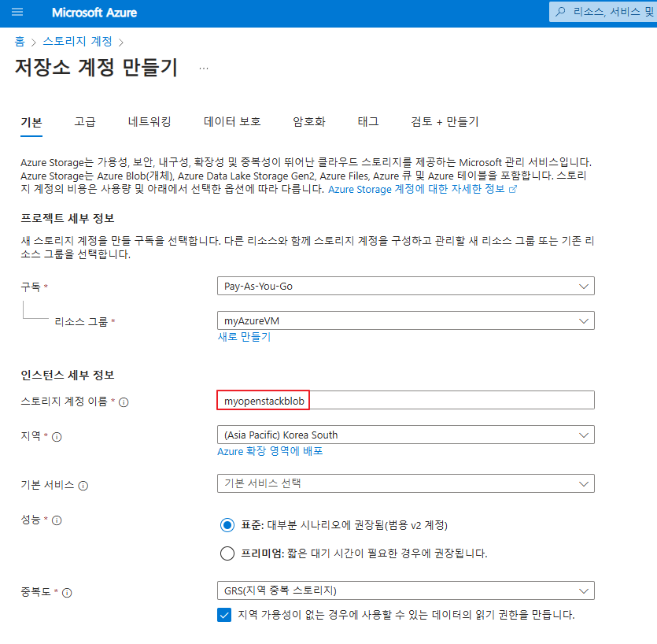Switch to the 네트워킹 tab
The height and width of the screenshot is (644, 657).
point(149,122)
